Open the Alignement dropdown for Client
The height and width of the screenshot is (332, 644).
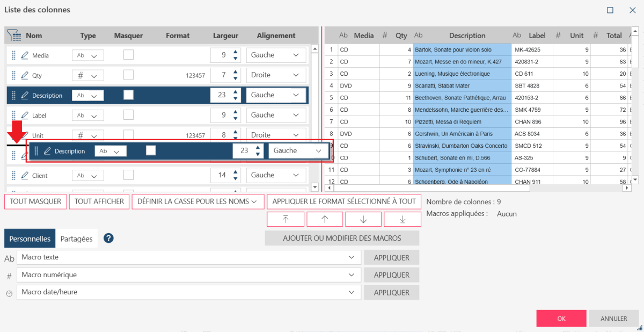(276, 175)
